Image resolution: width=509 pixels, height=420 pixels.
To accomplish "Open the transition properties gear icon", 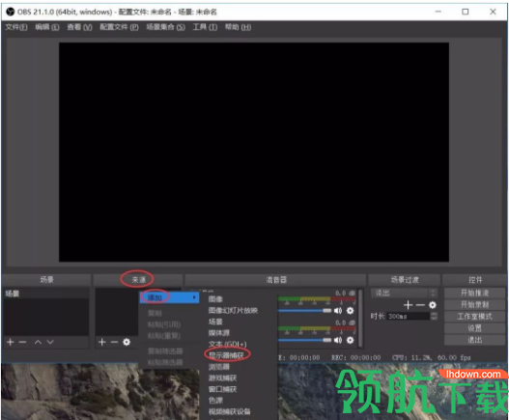I will coord(433,305).
